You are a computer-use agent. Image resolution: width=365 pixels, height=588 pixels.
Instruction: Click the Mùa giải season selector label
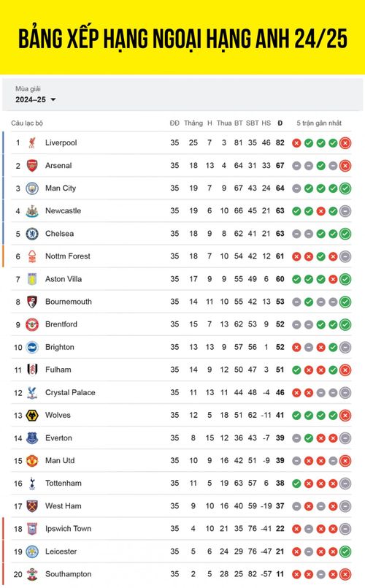(28, 89)
